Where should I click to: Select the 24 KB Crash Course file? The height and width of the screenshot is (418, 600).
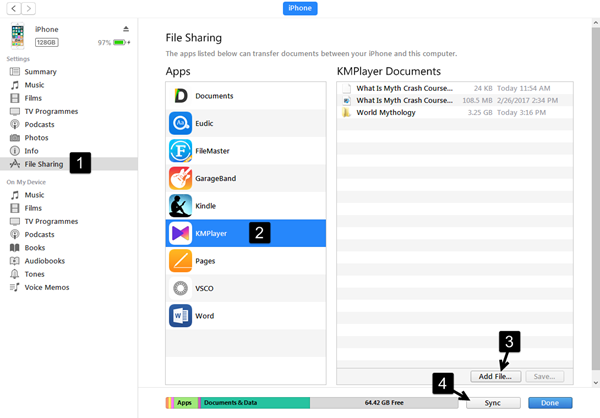click(x=455, y=88)
